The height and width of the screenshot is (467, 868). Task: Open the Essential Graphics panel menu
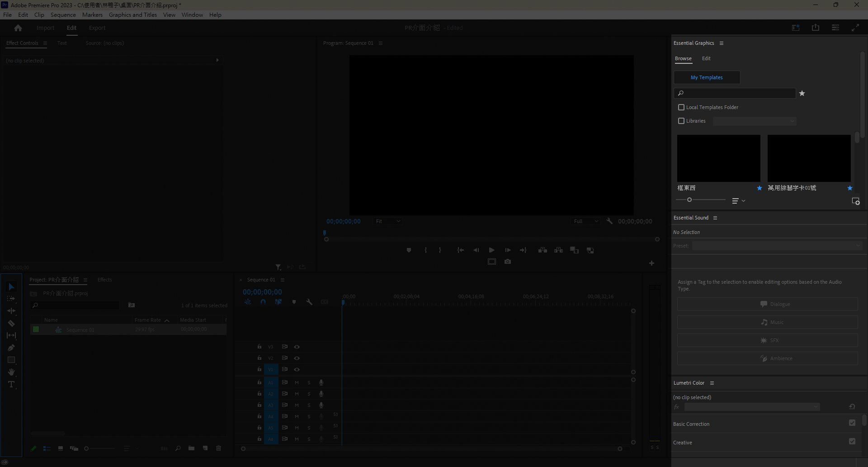click(722, 43)
